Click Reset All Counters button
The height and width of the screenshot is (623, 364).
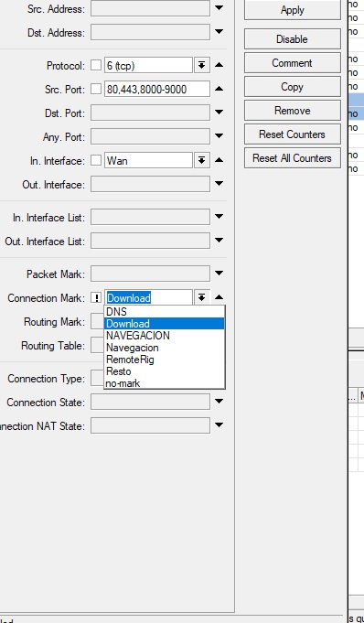[x=292, y=158]
